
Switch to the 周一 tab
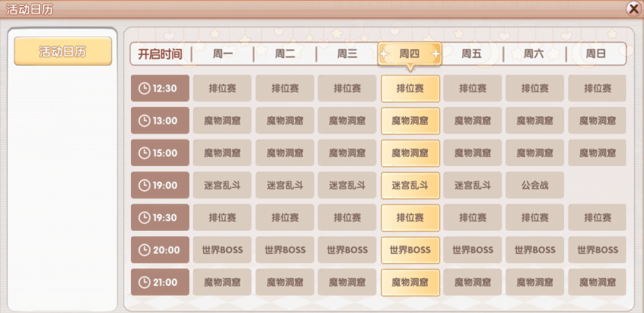pos(223,54)
